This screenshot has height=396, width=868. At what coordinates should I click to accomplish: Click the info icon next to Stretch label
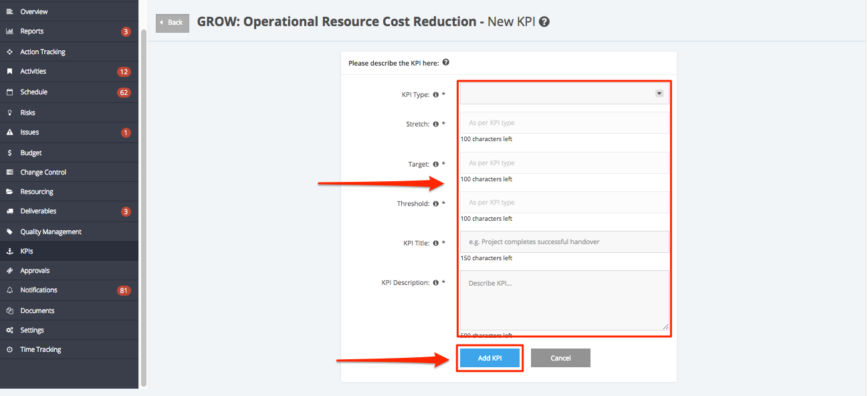click(x=435, y=124)
